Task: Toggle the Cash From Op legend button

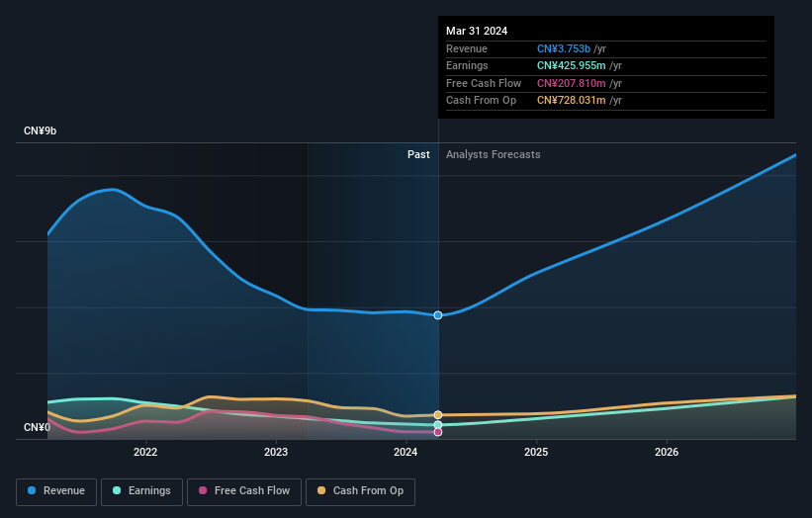Action: pos(360,491)
